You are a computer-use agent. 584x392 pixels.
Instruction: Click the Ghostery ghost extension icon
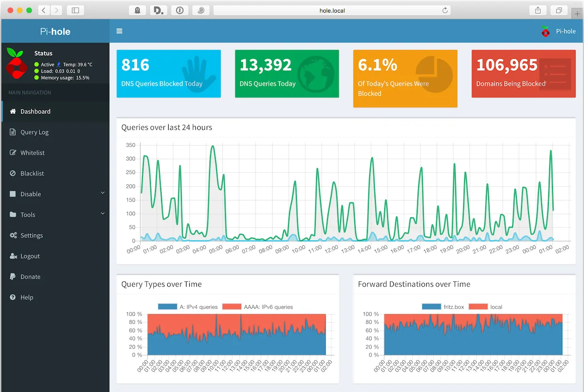137,10
